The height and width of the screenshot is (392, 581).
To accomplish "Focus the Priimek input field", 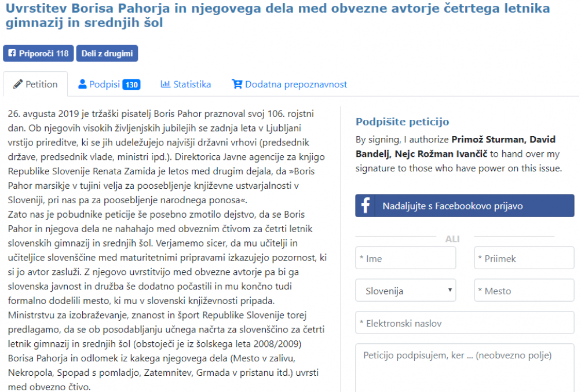I will click(524, 258).
